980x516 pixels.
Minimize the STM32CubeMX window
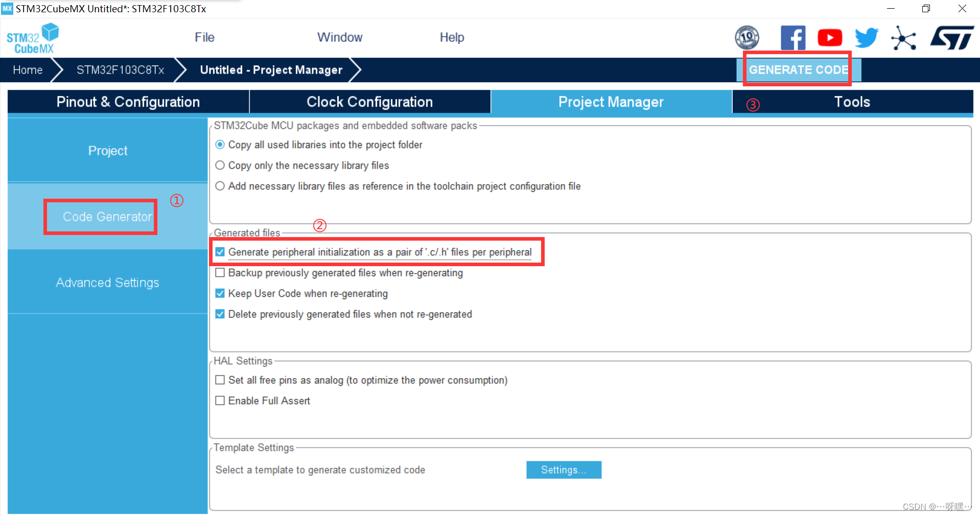[891, 9]
